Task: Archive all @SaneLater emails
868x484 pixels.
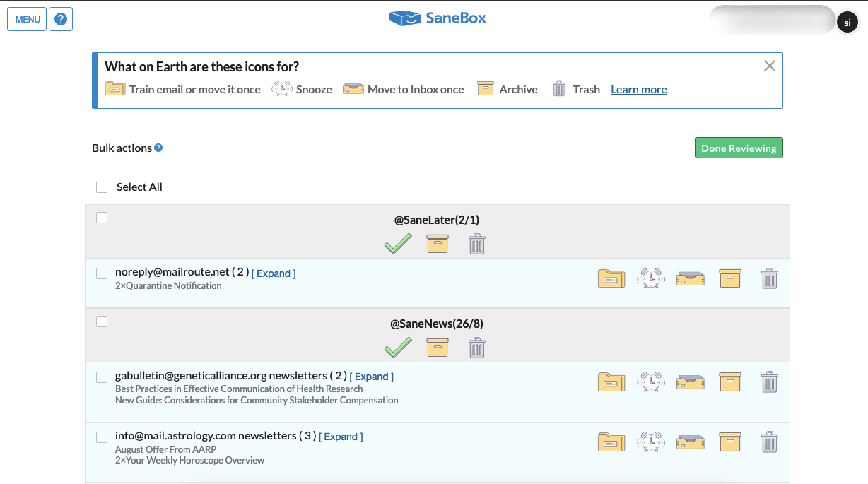Action: point(438,244)
